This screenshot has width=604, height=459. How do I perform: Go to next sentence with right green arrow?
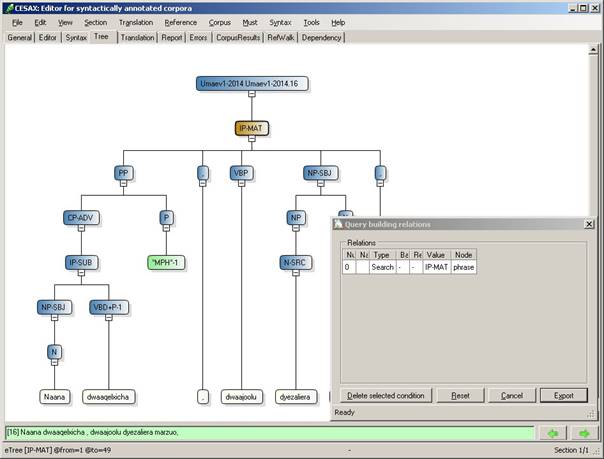pyautogui.click(x=584, y=433)
